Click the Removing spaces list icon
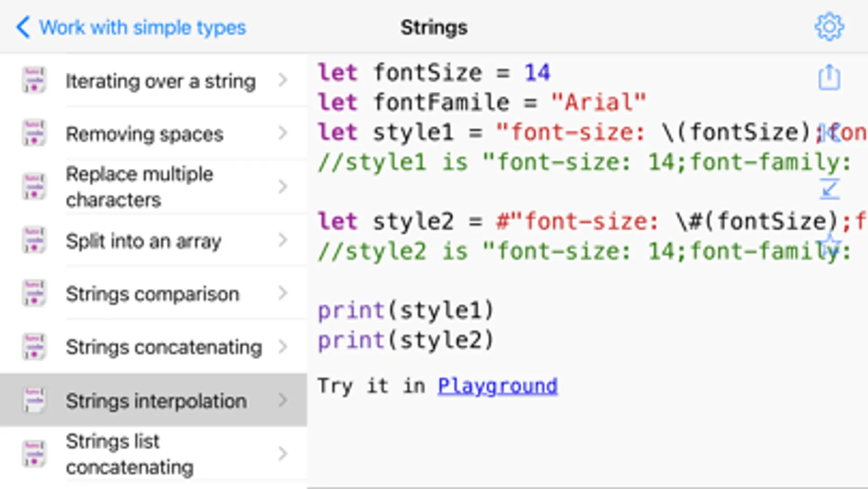The height and width of the screenshot is (489, 868). [34, 134]
